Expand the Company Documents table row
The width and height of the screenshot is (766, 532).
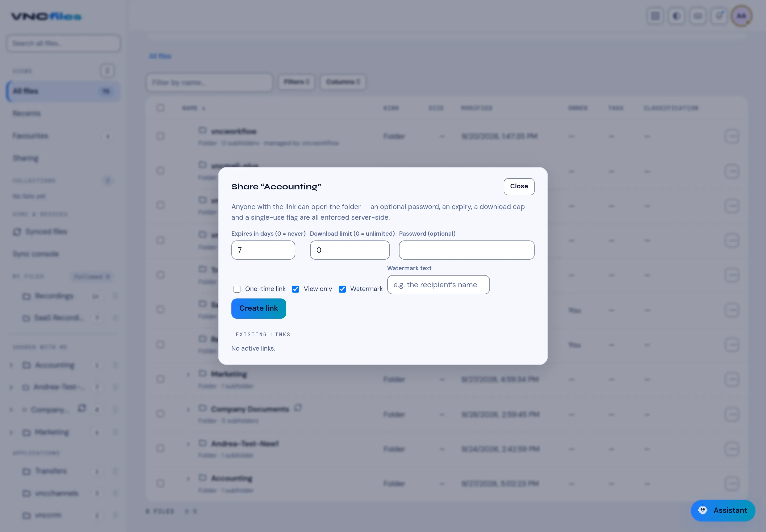tap(188, 409)
